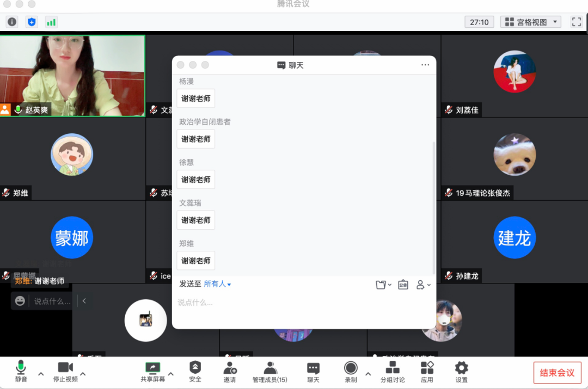Click the meeting info icon
Image resolution: width=588 pixels, height=389 pixels.
point(12,22)
